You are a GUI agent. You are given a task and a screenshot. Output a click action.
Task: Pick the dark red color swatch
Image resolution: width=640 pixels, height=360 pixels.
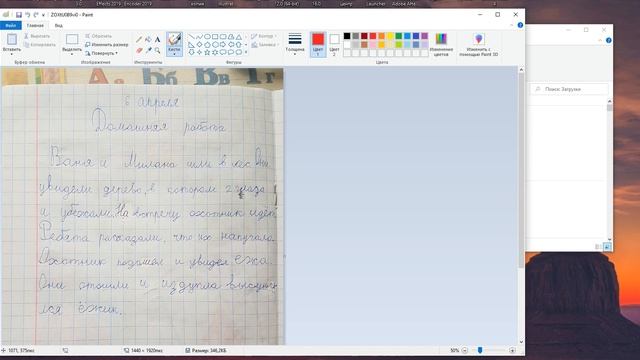pyautogui.click(x=364, y=36)
